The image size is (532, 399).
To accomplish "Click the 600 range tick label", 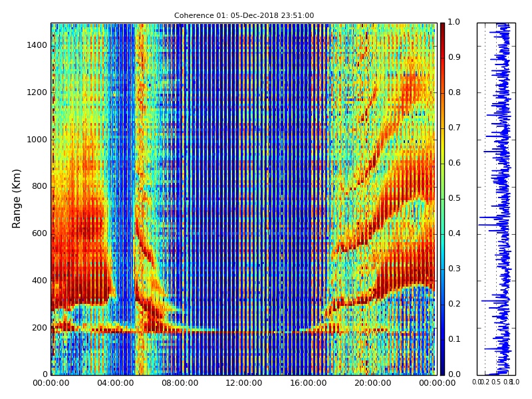I will (x=39, y=233).
